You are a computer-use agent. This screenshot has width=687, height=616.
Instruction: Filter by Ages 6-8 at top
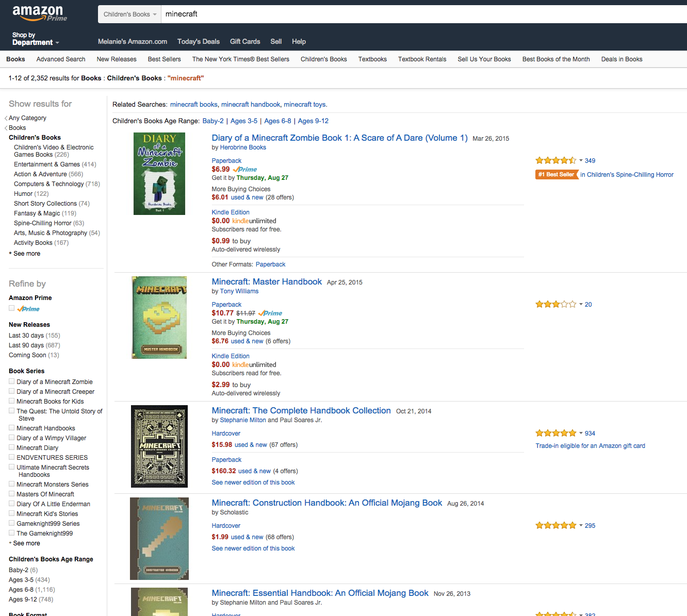point(277,121)
